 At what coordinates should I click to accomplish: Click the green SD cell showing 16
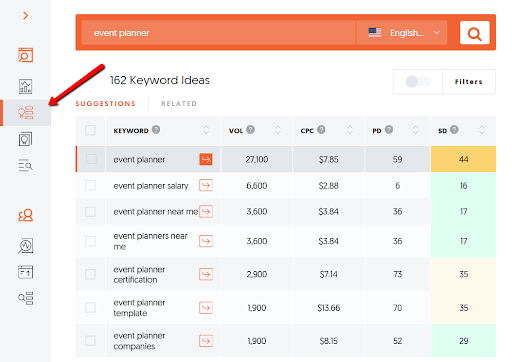click(x=463, y=185)
